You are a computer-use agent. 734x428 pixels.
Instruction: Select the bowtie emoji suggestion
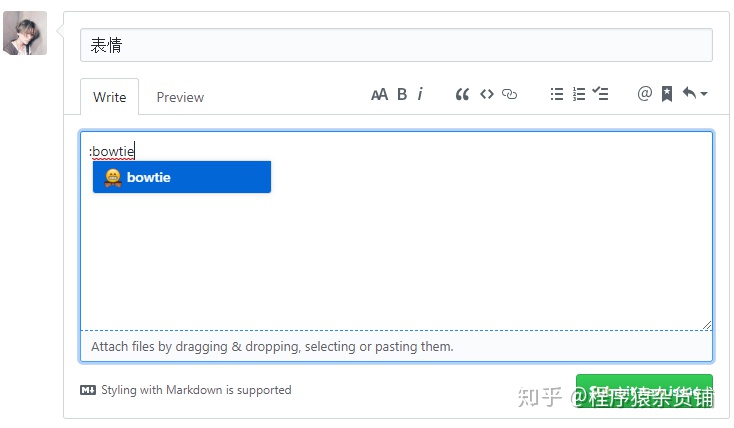(182, 177)
